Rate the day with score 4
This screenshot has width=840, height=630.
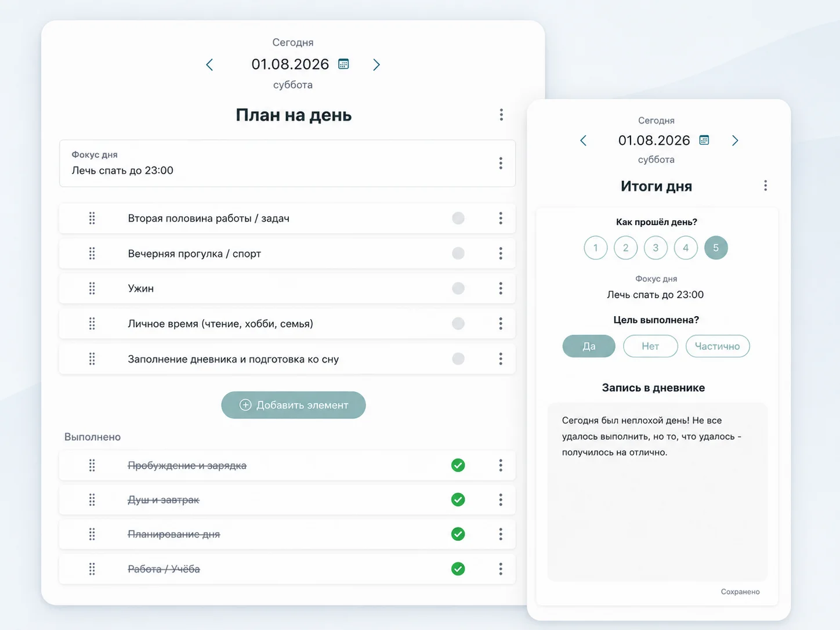686,248
